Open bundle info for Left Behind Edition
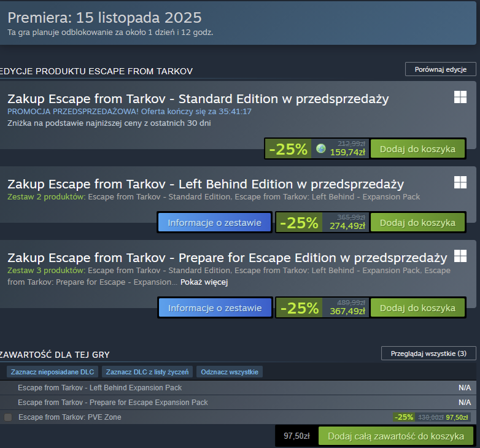Viewport: 480px width, 448px height. [215, 222]
